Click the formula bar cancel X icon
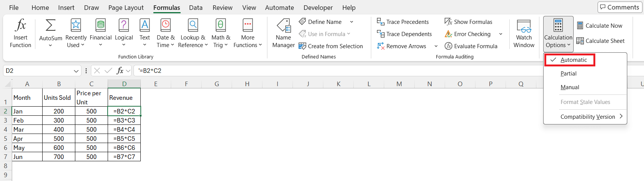Viewport: 644px width, 181px height. coord(97,71)
